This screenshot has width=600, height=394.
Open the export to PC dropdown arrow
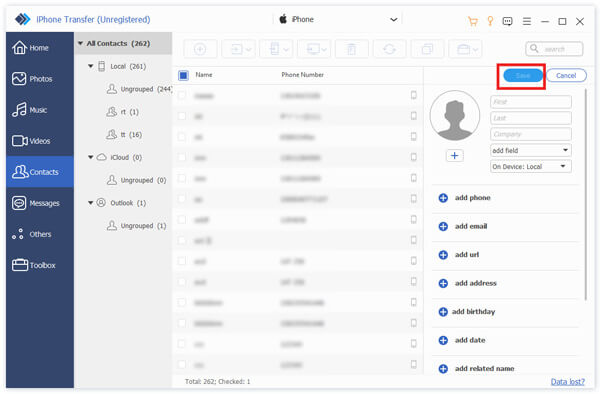point(324,50)
